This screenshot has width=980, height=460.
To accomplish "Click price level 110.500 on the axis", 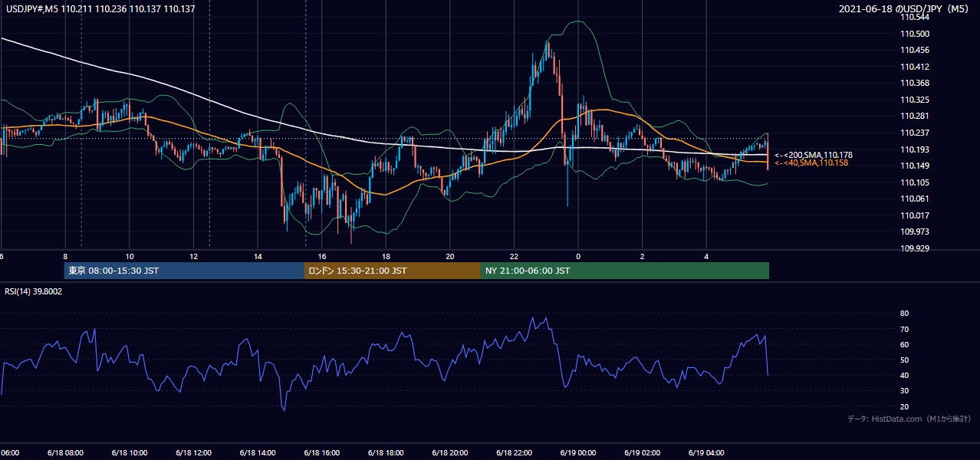I will pos(915,34).
